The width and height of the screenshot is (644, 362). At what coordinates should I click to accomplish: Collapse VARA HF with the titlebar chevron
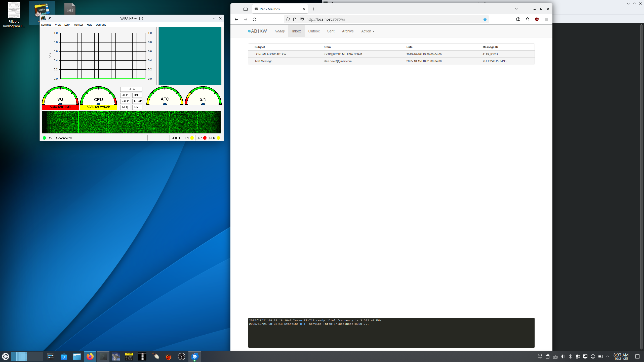(x=214, y=18)
